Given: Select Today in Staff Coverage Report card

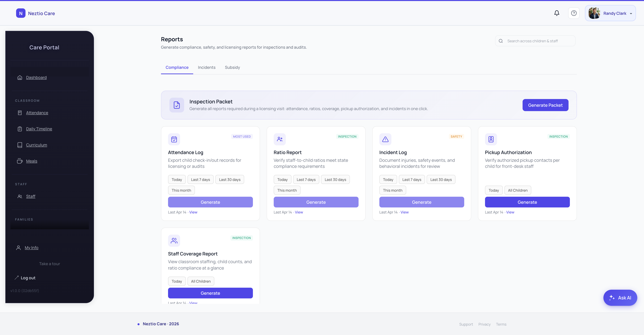Looking at the screenshot, I should 177,281.
